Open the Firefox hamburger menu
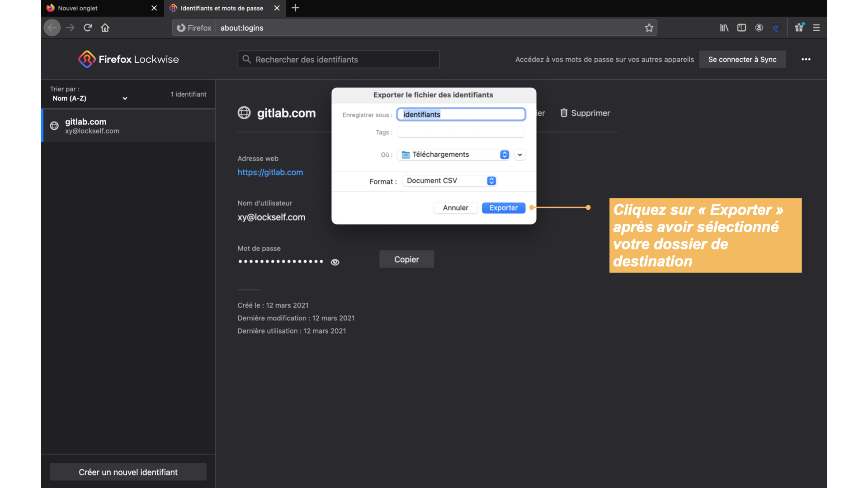 pos(816,28)
